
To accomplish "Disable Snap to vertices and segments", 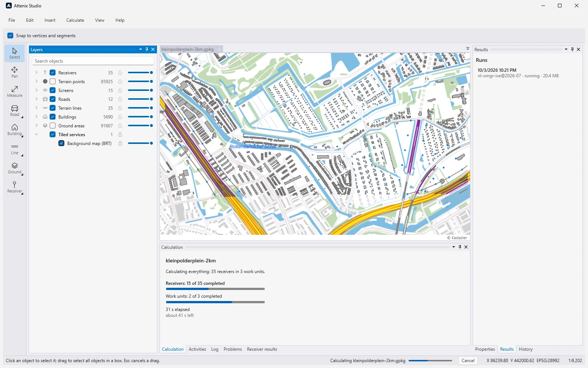I will 10,35.
